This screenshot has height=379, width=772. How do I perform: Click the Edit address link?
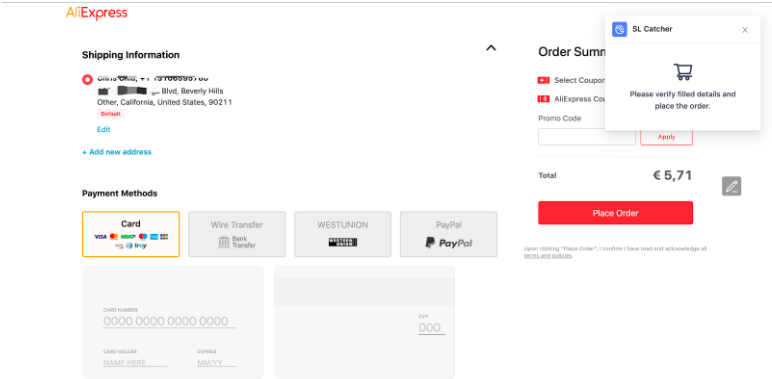(x=103, y=129)
